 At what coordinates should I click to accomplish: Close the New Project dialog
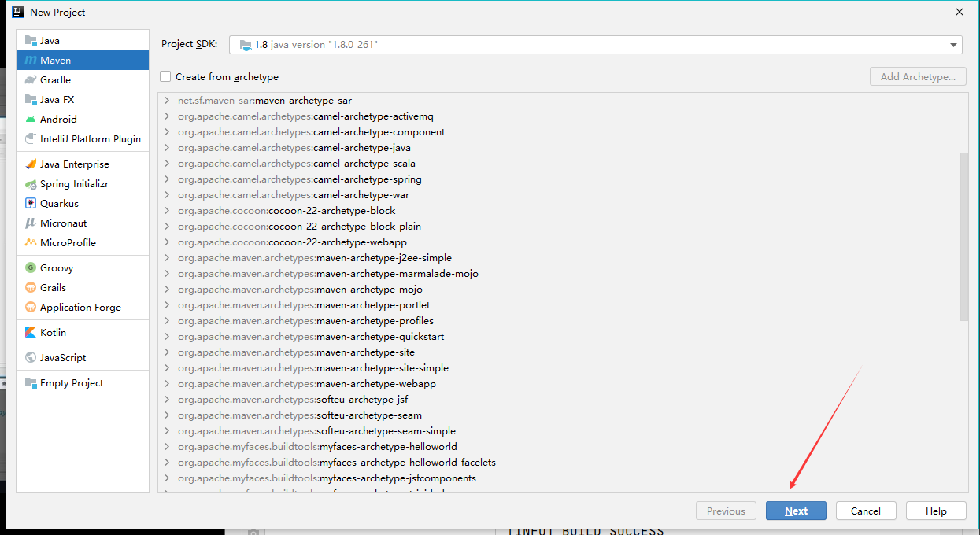pos(960,12)
